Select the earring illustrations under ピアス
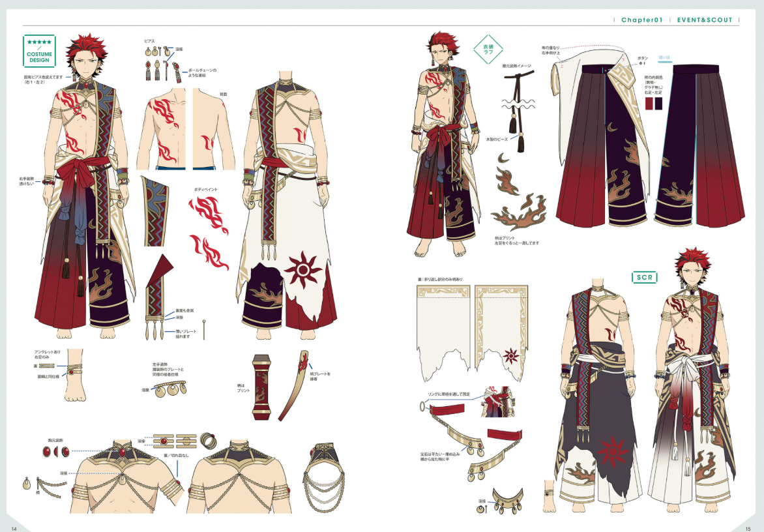Image resolution: width=764 pixels, height=532 pixels. coord(163,63)
